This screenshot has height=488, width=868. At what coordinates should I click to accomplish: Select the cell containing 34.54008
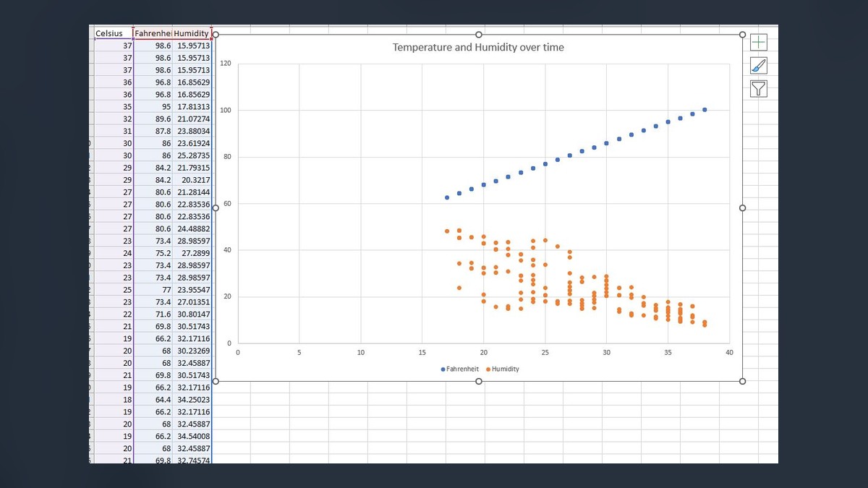tap(192, 437)
